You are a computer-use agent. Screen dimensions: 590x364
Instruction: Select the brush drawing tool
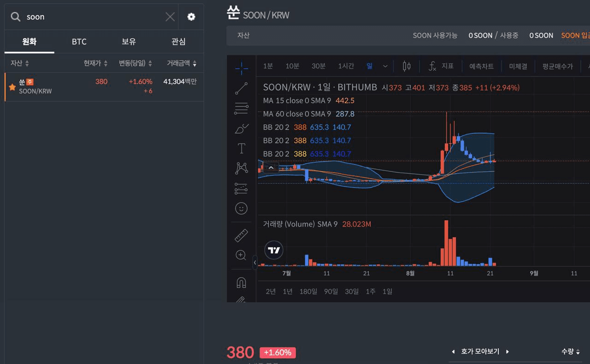[x=241, y=129]
